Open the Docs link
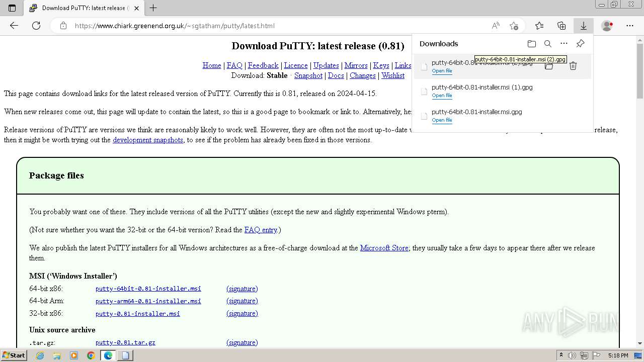This screenshot has width=644, height=362. click(336, 75)
